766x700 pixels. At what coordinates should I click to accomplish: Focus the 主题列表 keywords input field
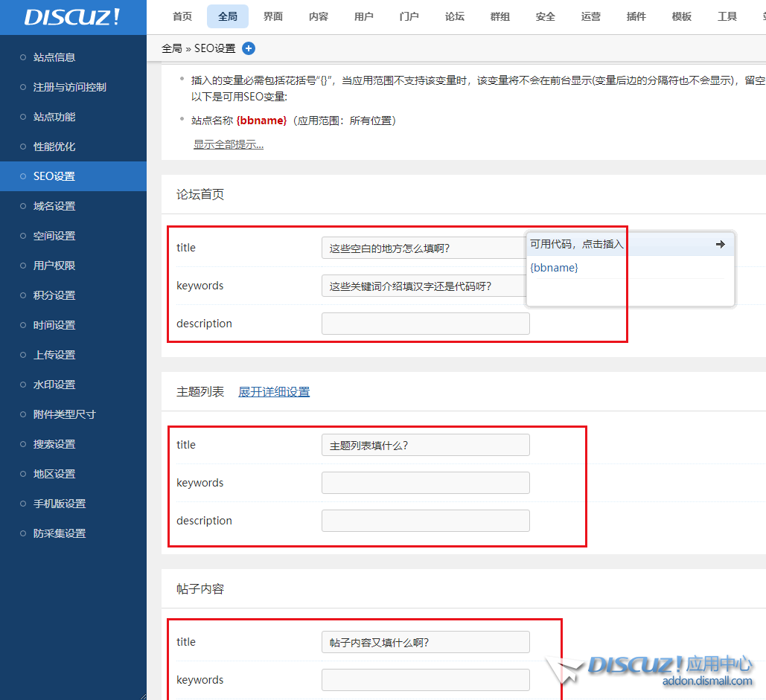click(x=425, y=483)
